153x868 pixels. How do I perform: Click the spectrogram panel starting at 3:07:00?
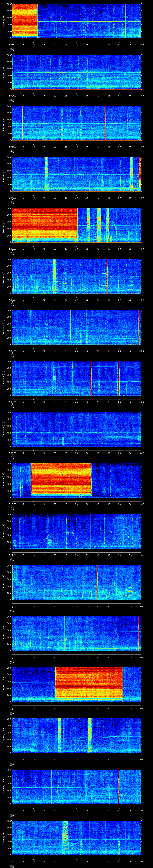coord(76,327)
